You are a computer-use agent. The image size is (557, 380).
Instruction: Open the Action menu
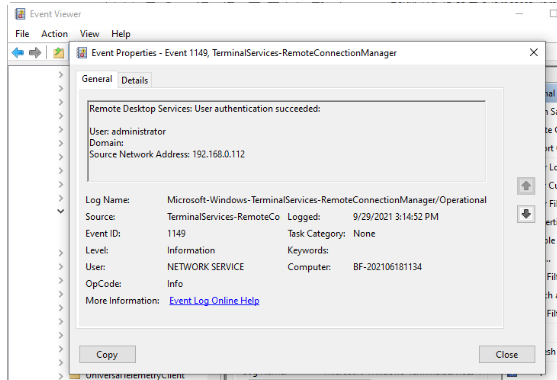(54, 34)
